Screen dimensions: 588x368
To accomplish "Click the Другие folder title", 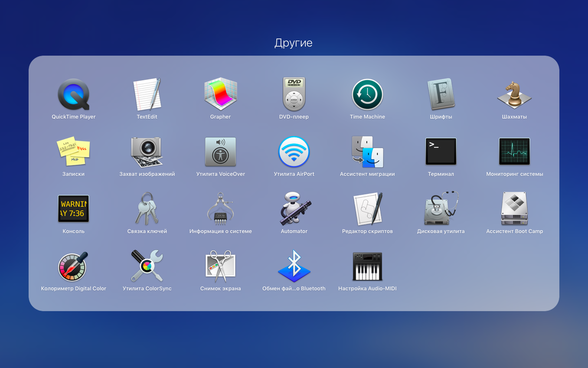I will click(294, 43).
